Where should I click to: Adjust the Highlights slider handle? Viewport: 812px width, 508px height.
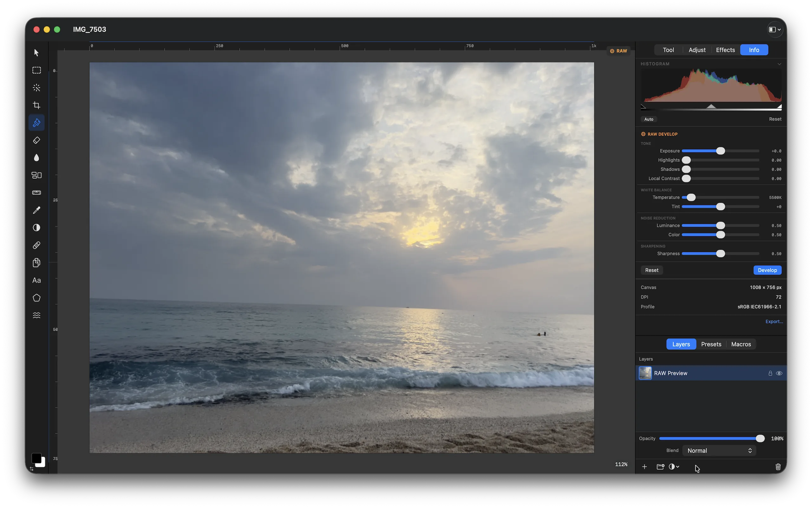(x=686, y=160)
